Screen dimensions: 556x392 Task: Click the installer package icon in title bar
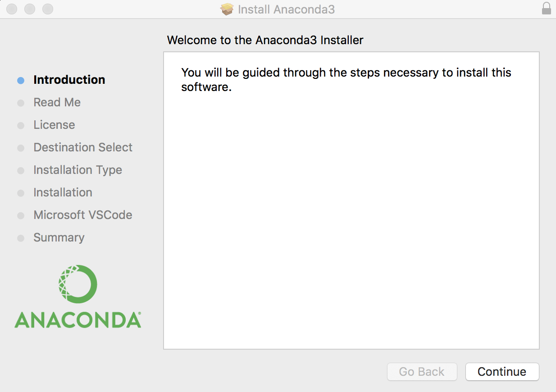[x=227, y=9]
